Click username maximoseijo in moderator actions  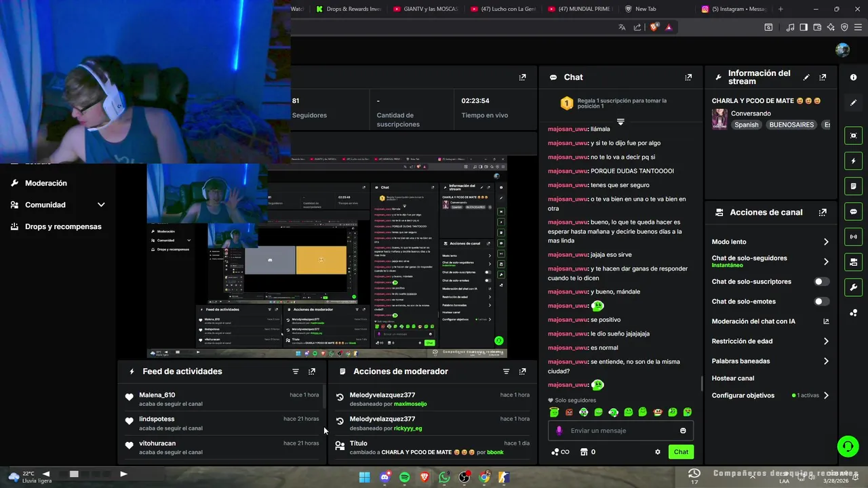click(x=410, y=404)
